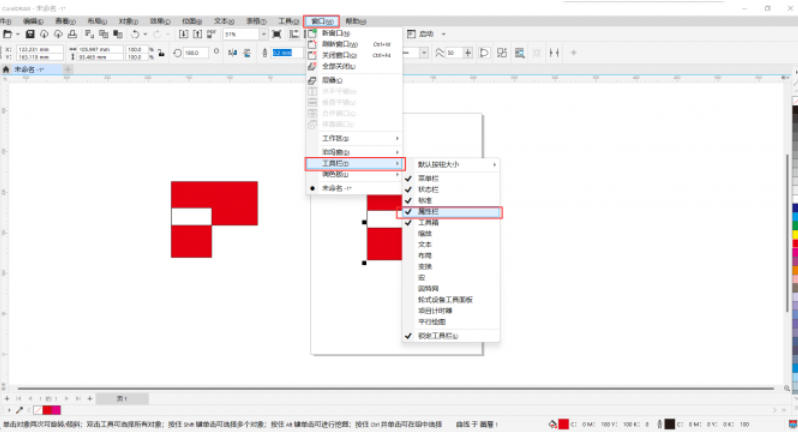Click the Import icon in standard toolbar
798x432 pixels.
[183, 34]
